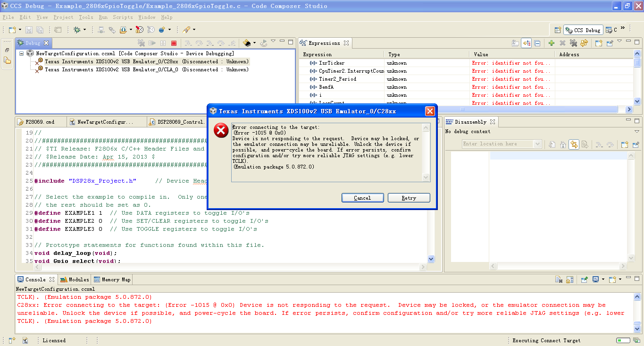
Task: Click the Clear Console icon
Action: [x=559, y=279]
